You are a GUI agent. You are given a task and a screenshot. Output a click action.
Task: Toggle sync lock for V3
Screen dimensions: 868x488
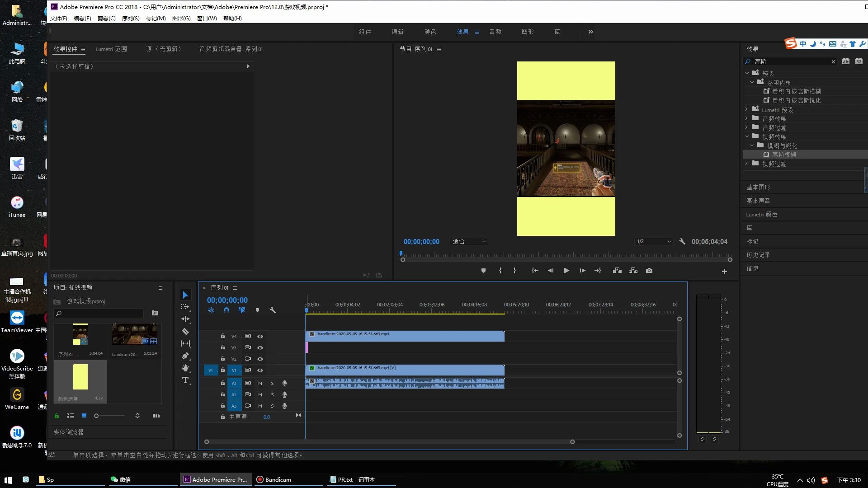click(248, 347)
